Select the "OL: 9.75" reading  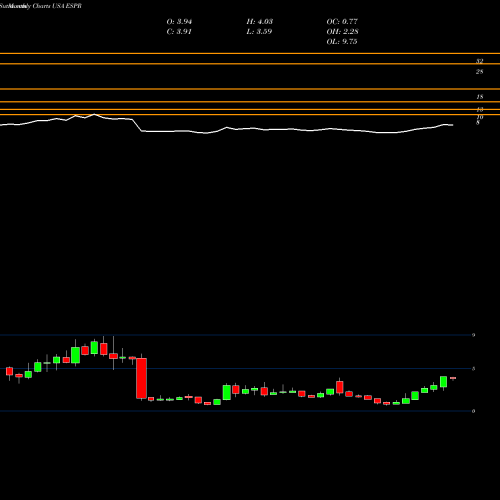[342, 42]
